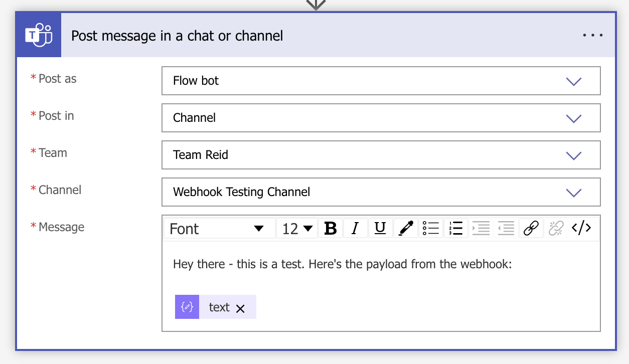
Task: Toggle italic formatting in message editor
Action: 355,229
